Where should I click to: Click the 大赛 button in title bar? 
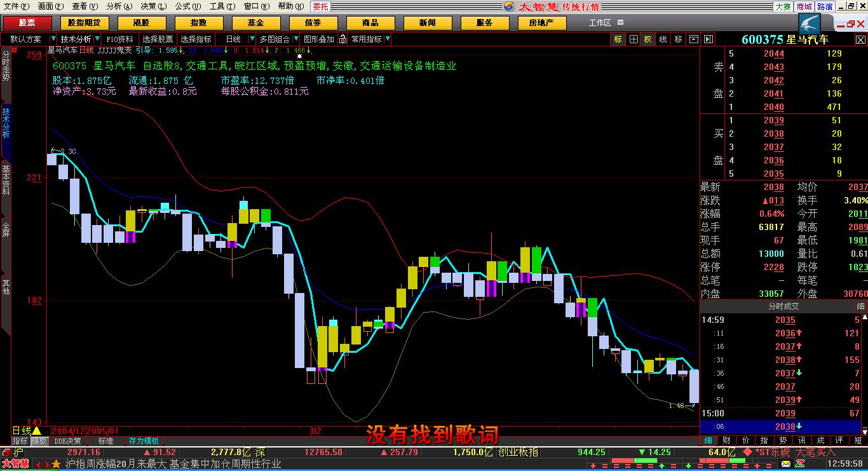click(x=783, y=6)
